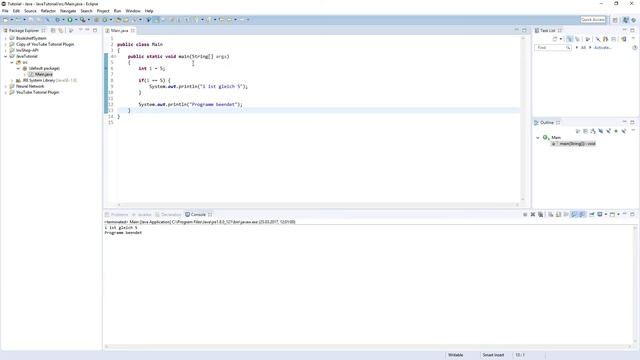Open the Refactor menu
This screenshot has height=360, width=640.
click(48, 11)
